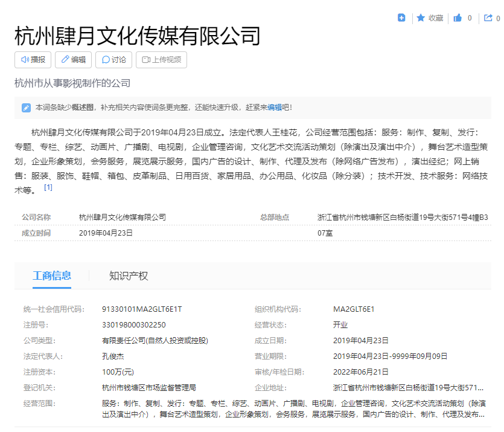Click the share counter showing 0
The height and width of the screenshot is (432, 504).
coord(497,18)
